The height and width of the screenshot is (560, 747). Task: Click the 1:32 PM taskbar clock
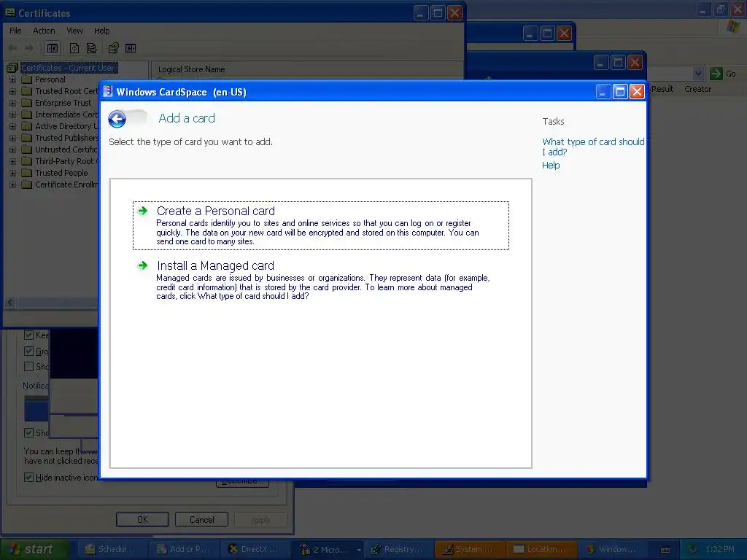pos(720,550)
